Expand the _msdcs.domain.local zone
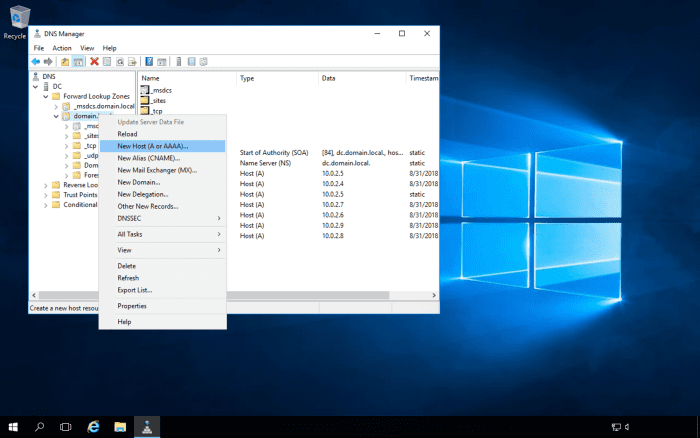This screenshot has height=438, width=700. coord(56,106)
